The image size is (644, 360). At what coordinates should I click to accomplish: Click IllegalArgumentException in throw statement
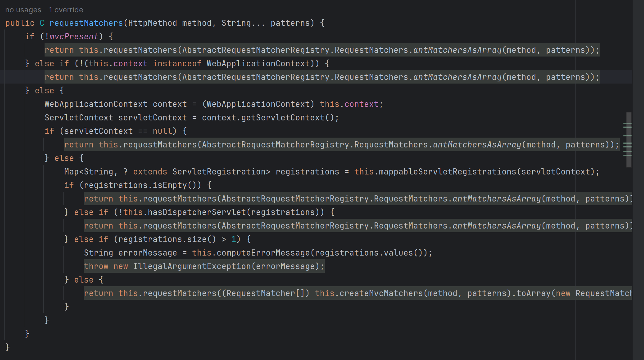192,266
